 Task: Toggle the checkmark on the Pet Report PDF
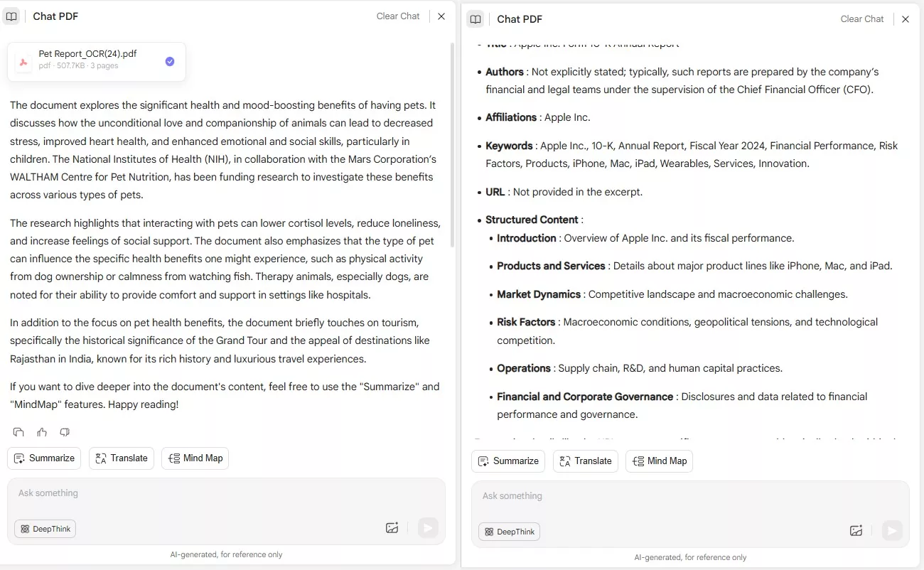pyautogui.click(x=170, y=62)
